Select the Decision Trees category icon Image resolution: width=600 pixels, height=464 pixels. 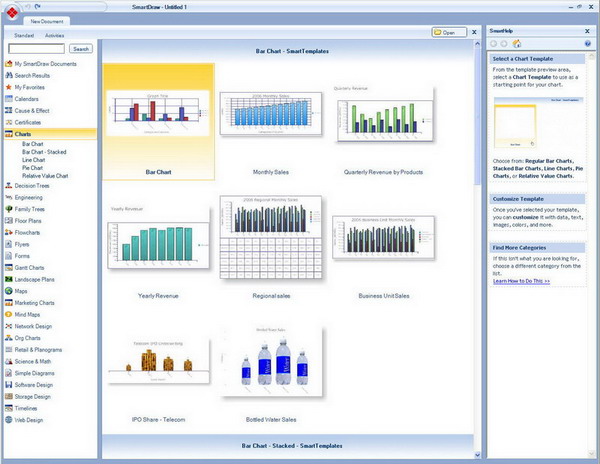tap(8, 186)
